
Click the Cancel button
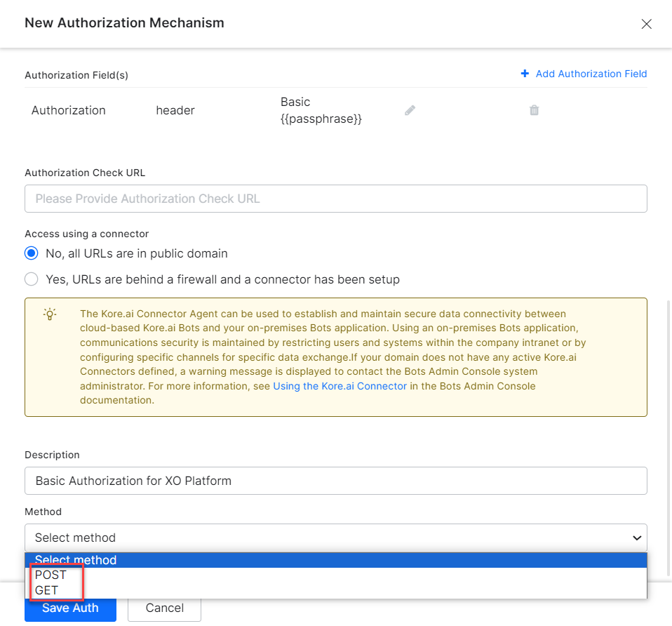[164, 608]
